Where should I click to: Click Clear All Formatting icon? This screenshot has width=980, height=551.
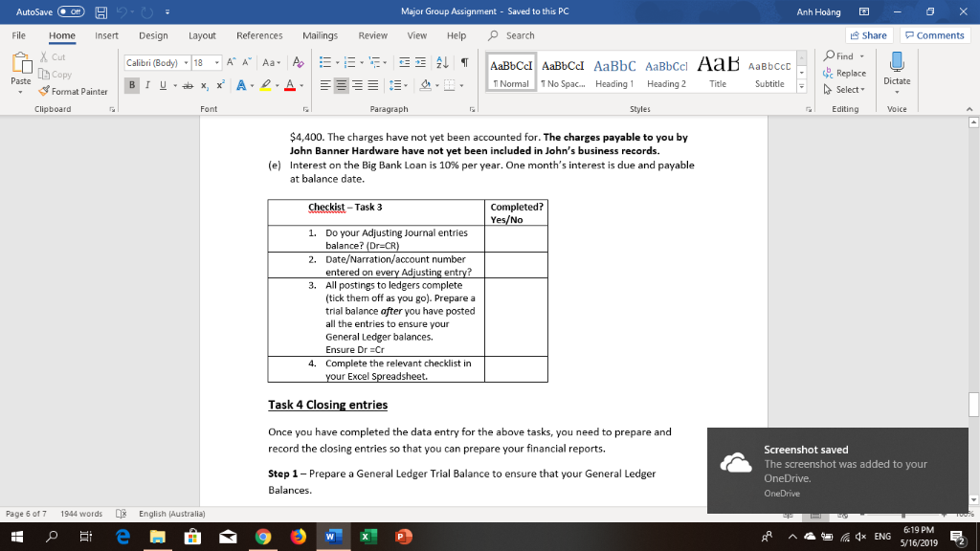point(299,62)
